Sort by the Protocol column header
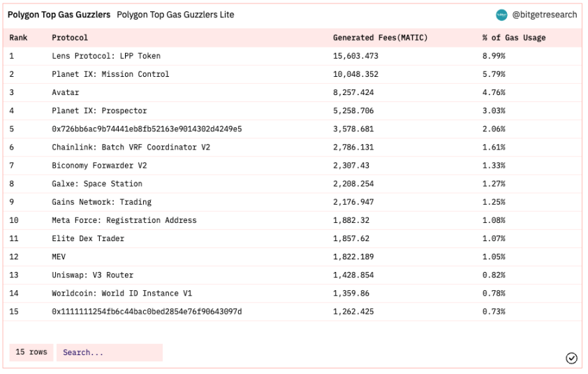The width and height of the screenshot is (588, 374). [x=70, y=38]
